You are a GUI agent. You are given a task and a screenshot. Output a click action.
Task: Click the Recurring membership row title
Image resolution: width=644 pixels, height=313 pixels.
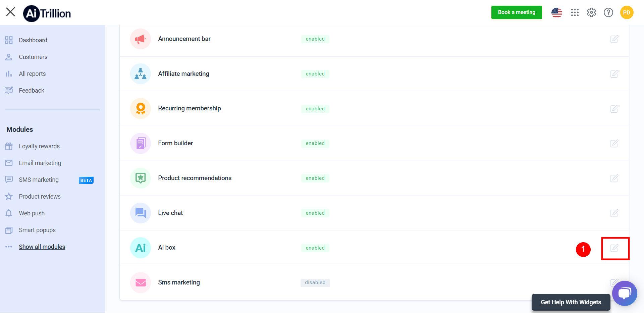(x=190, y=108)
